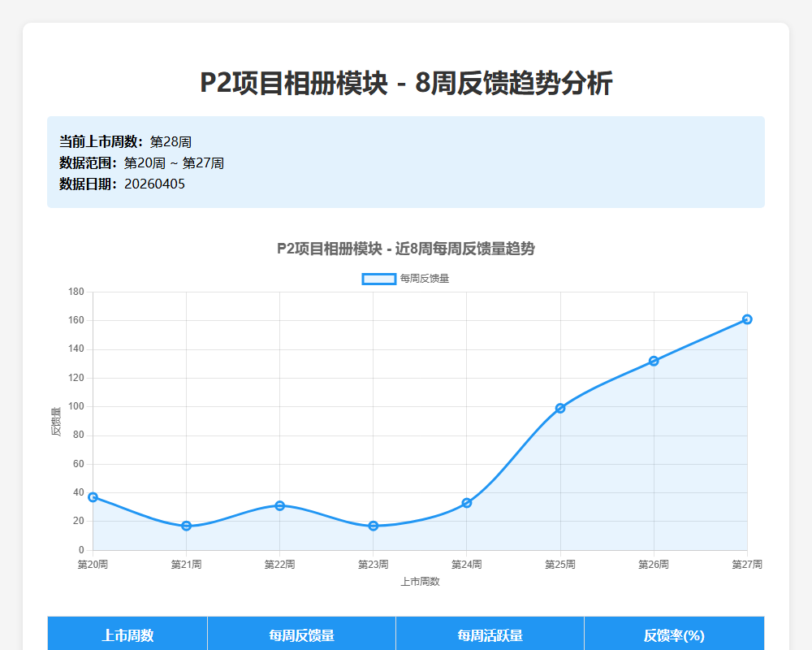Click the 第23周 x-axis label
This screenshot has width=812, height=650.
374,564
